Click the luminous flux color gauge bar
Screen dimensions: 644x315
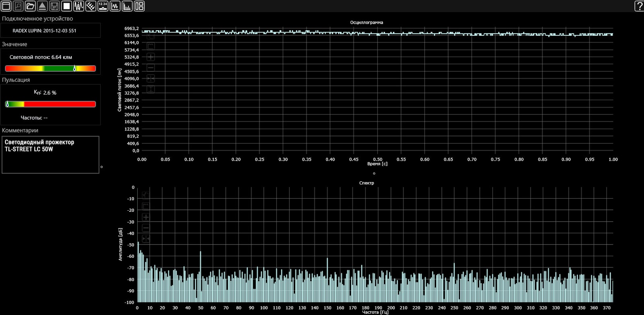coord(50,68)
